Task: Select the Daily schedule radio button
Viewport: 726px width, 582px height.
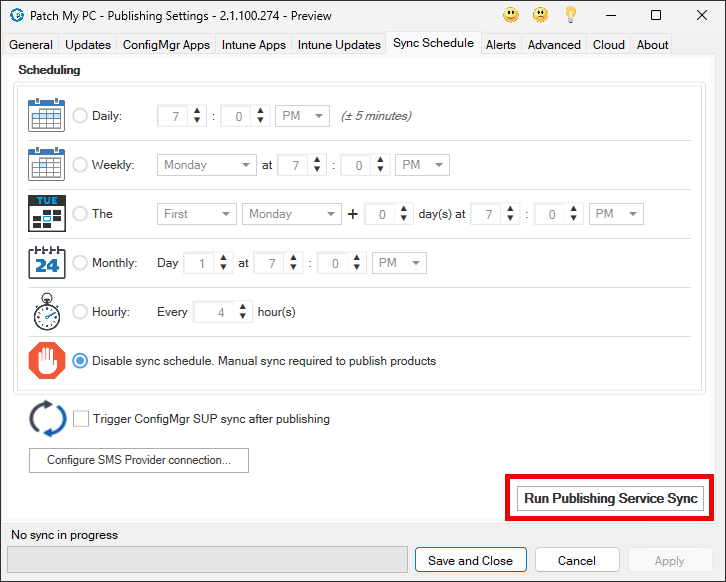Action: [x=80, y=115]
